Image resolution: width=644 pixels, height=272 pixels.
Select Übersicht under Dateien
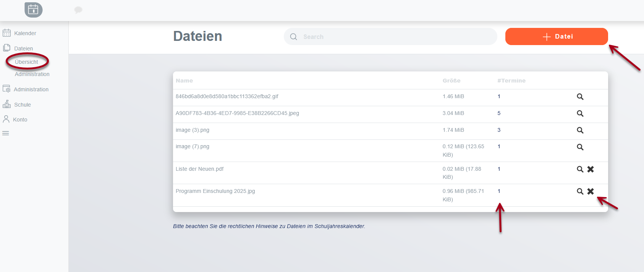tap(26, 62)
